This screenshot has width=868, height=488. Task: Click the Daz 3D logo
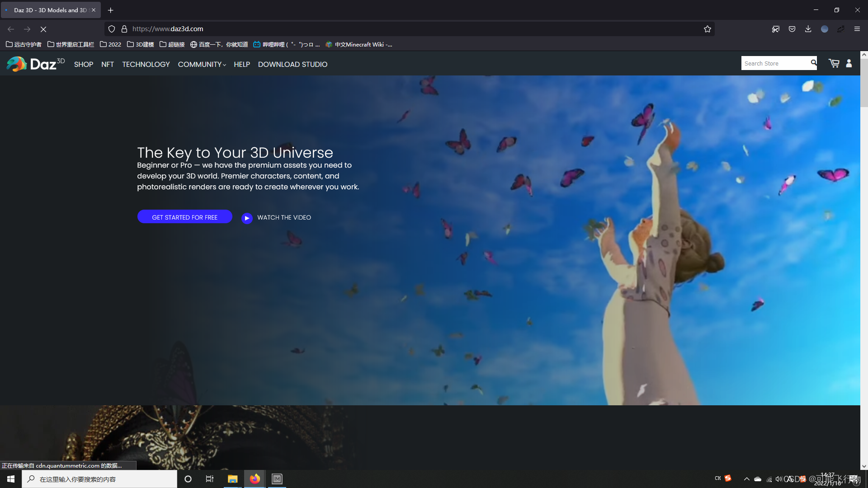click(36, 64)
